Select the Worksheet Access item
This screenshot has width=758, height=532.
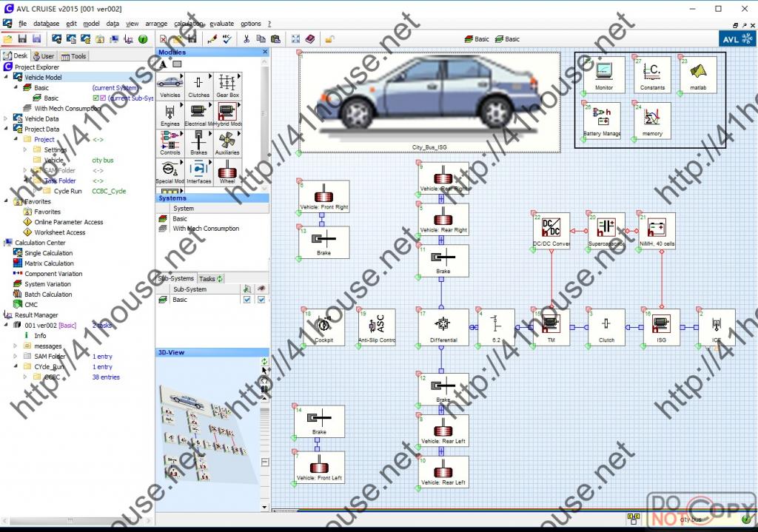59,232
